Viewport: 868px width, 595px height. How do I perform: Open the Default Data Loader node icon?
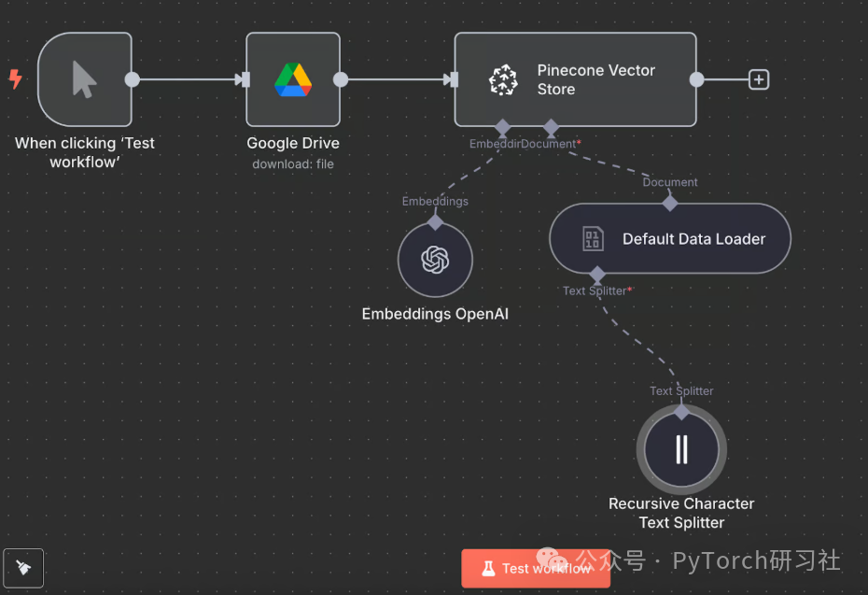(x=593, y=239)
